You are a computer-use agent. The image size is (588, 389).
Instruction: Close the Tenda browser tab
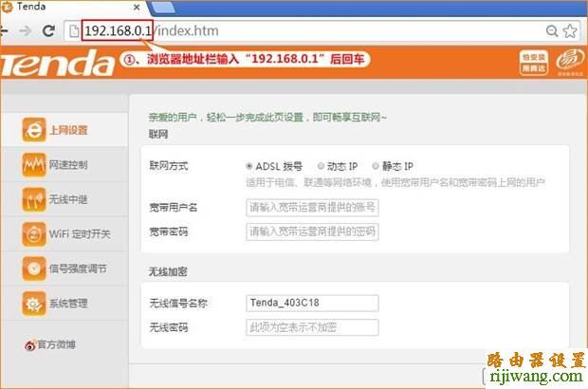tap(137, 7)
